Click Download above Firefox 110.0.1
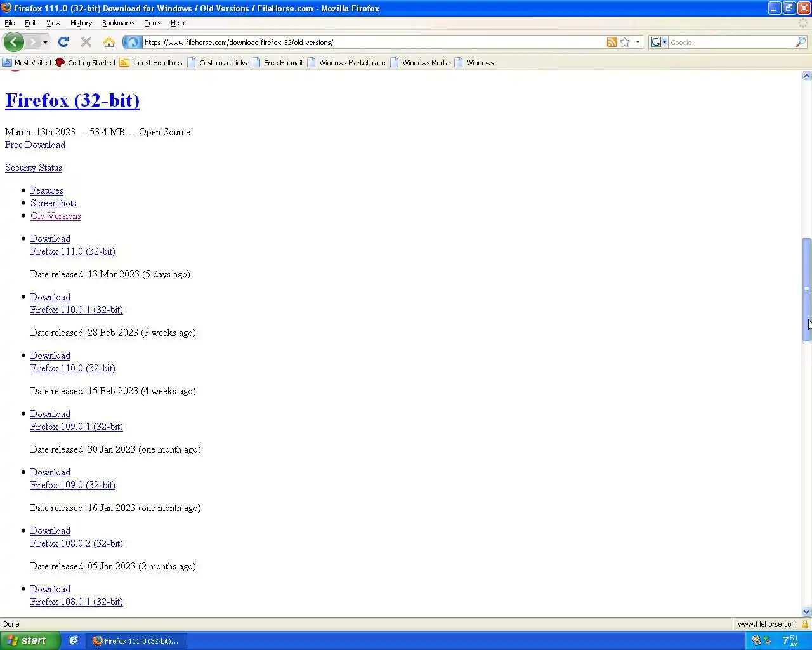Viewport: 812px width, 650px height. pyautogui.click(x=50, y=297)
